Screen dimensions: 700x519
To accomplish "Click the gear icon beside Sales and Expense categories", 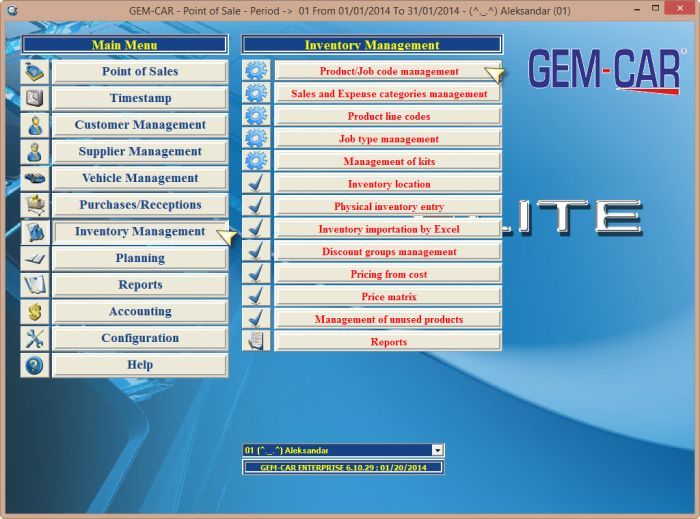I will [x=256, y=93].
